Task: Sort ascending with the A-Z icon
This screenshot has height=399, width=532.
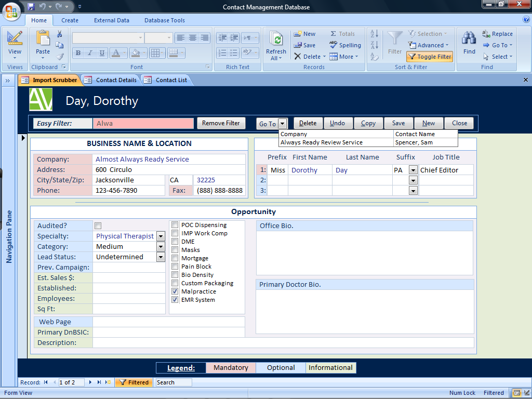Action: click(x=375, y=34)
